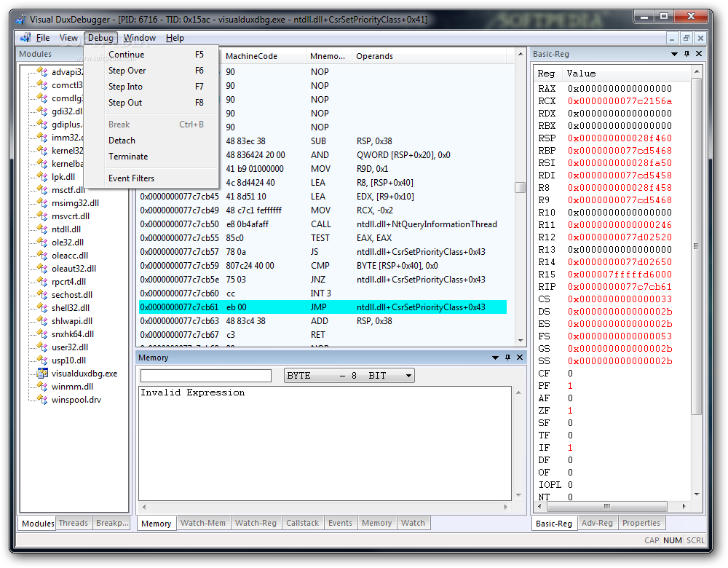Switch to the Adv-Reg tab
Screen dimensions: 728x568
[597, 523]
